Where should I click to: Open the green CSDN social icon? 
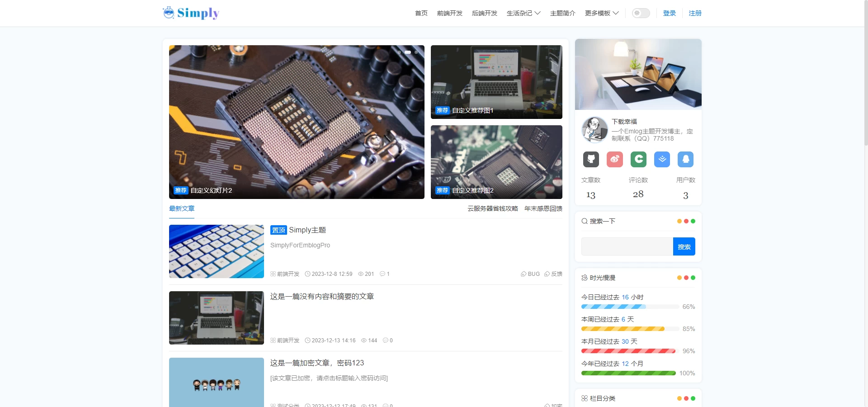[638, 159]
